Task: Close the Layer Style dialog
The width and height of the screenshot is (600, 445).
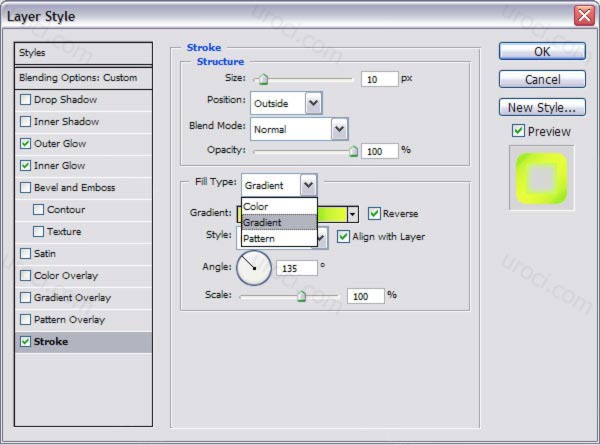Action: pyautogui.click(x=584, y=16)
